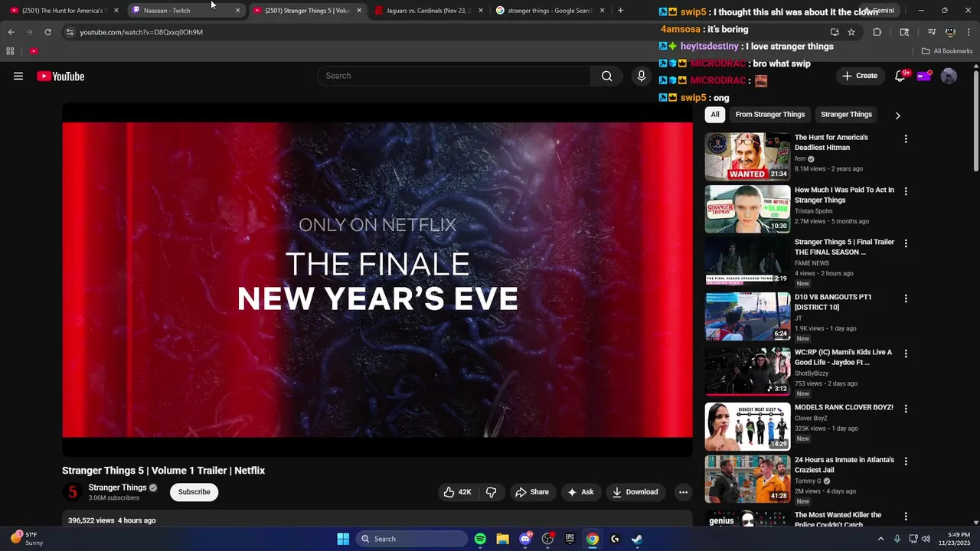Open Steam from the taskbar

tap(637, 539)
